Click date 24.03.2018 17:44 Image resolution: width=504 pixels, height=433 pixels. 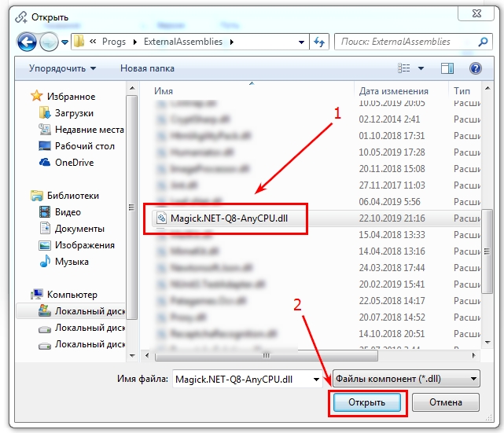392,268
